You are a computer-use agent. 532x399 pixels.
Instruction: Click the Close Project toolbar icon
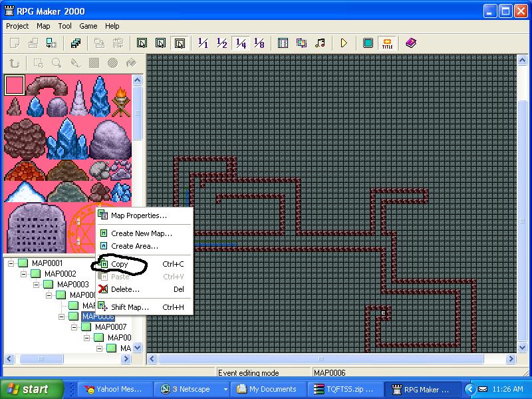52,43
